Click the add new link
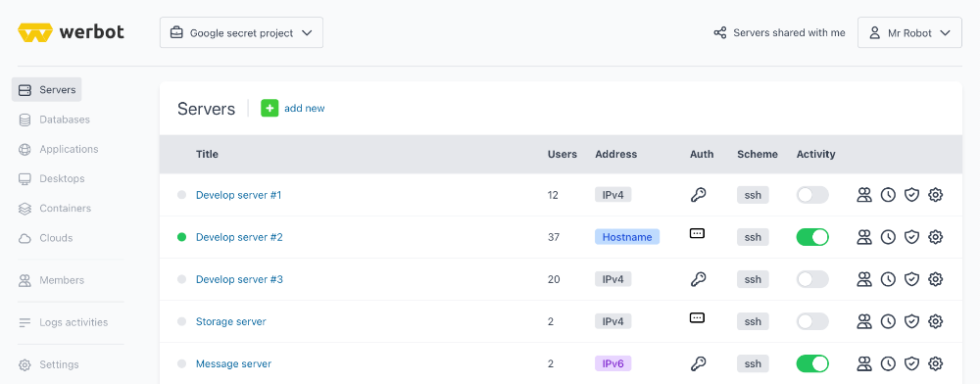Viewport: 980px width, 384px height. (305, 108)
